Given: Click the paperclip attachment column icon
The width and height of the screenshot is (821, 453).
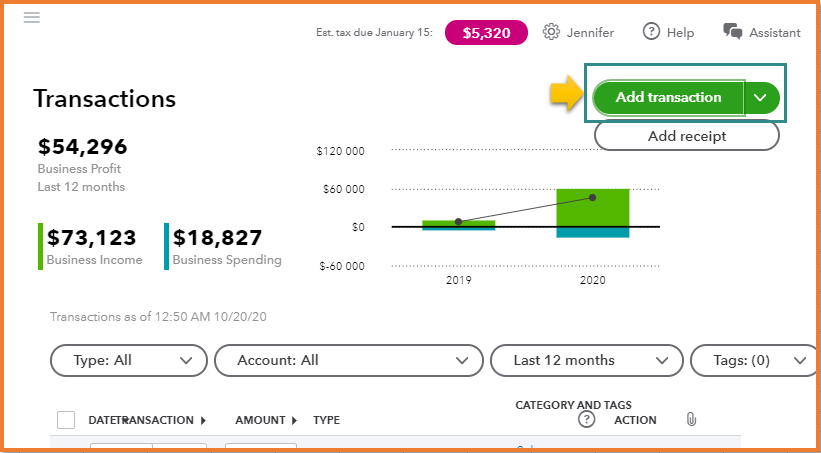Looking at the screenshot, I should (690, 420).
